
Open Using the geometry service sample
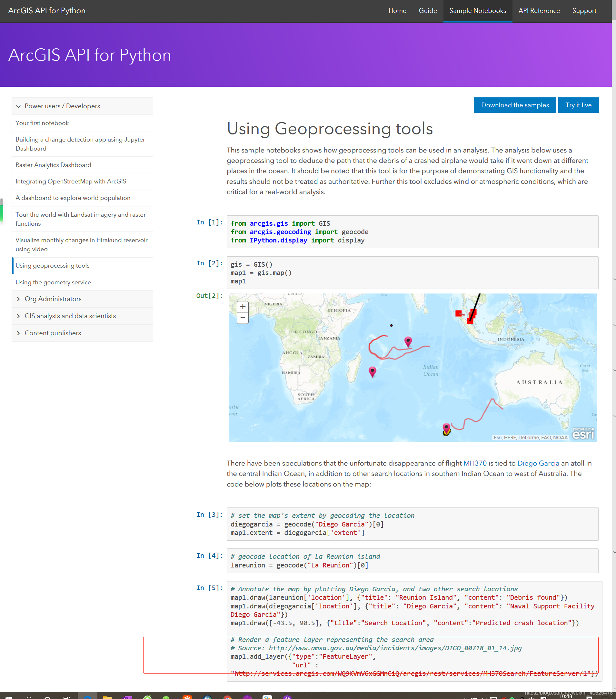(x=83, y=282)
